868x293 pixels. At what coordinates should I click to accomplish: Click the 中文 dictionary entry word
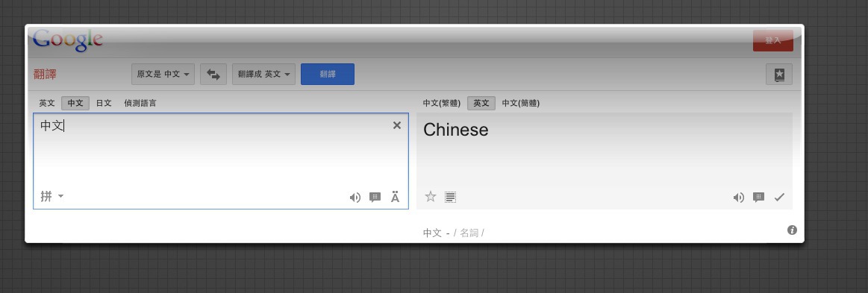coord(432,233)
